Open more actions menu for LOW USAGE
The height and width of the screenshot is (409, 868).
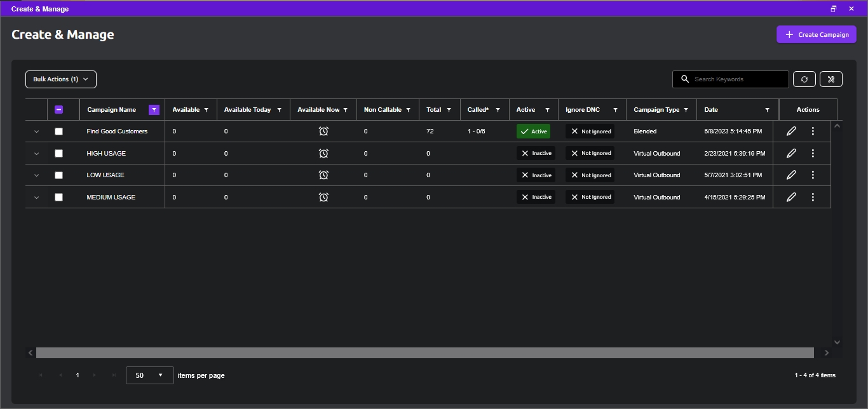click(813, 175)
